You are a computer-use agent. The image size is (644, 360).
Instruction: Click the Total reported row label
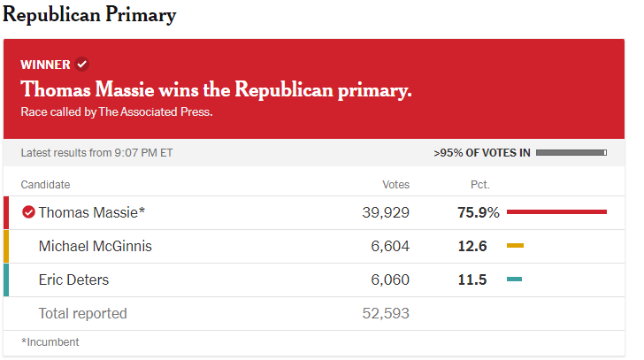pyautogui.click(x=82, y=313)
